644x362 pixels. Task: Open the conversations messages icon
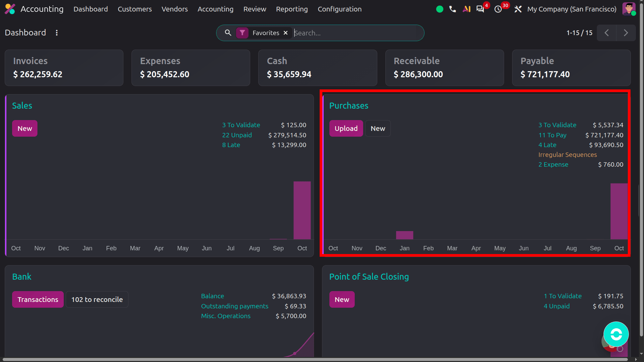(x=480, y=9)
